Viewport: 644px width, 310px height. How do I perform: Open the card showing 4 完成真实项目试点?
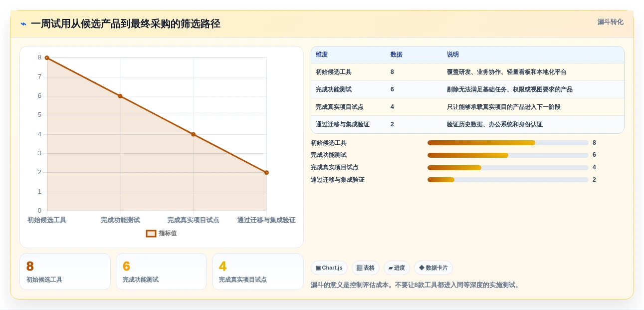(x=258, y=272)
